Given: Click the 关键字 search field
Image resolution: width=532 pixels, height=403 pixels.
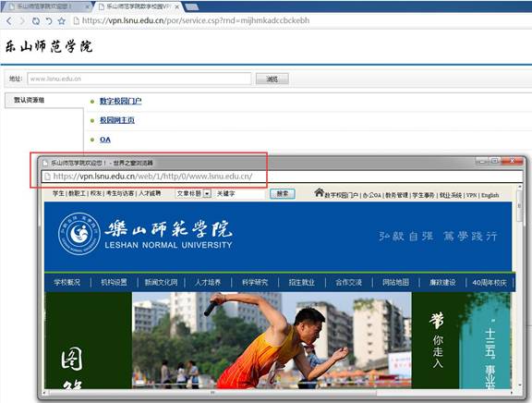Looking at the screenshot, I should click(239, 193).
